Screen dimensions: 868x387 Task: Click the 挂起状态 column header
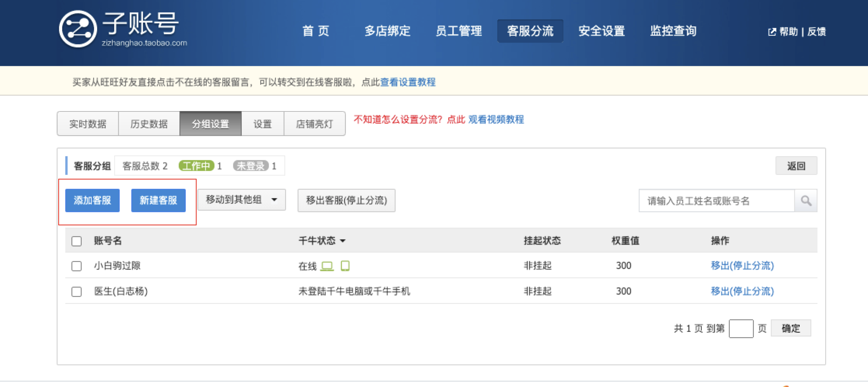click(542, 241)
